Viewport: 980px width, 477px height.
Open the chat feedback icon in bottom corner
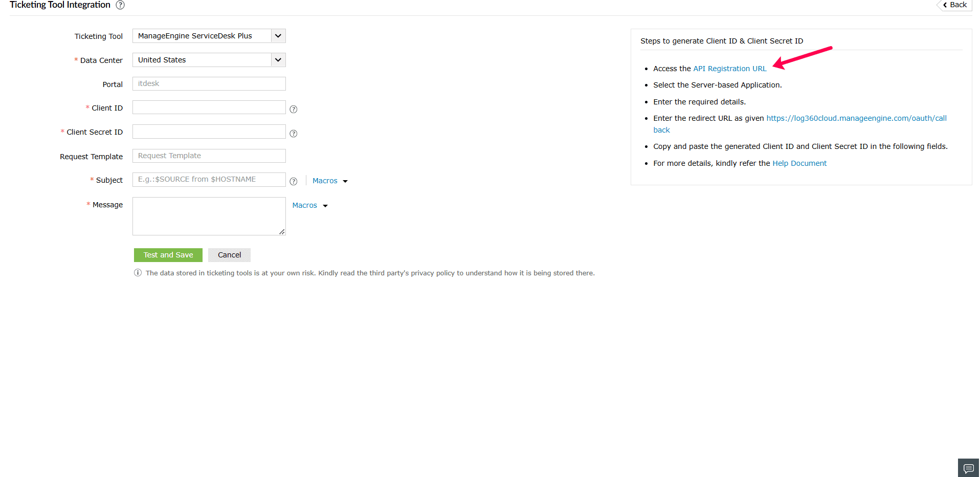(x=969, y=468)
